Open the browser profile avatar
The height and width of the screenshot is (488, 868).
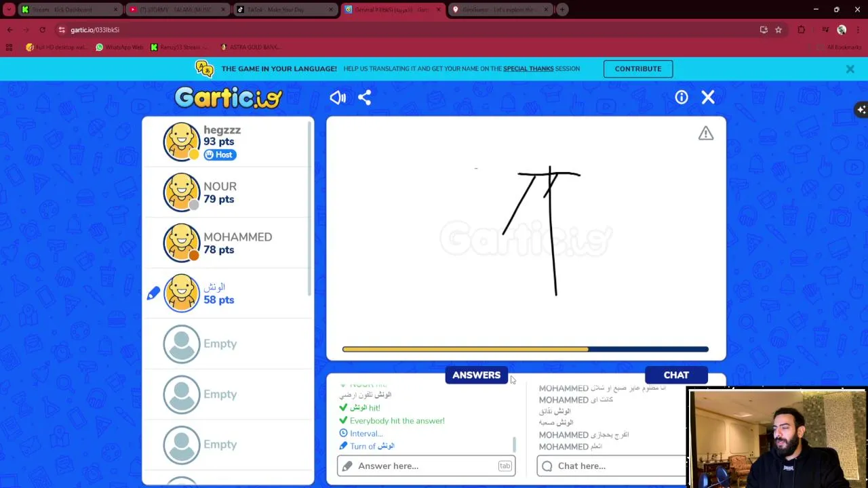(842, 30)
